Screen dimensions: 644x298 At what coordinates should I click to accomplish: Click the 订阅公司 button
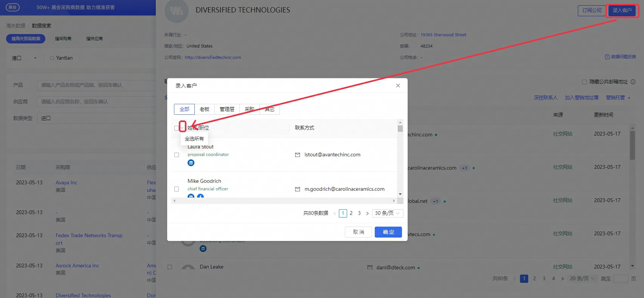pyautogui.click(x=592, y=11)
